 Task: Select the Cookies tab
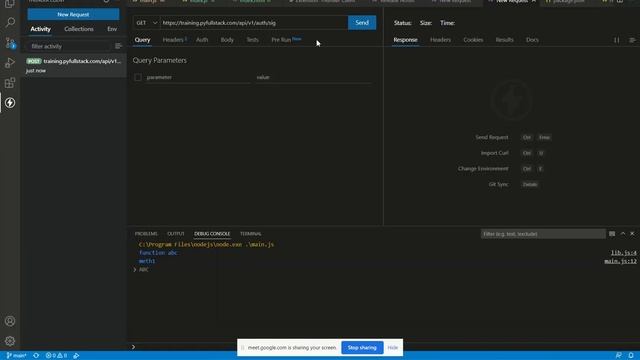(x=473, y=40)
